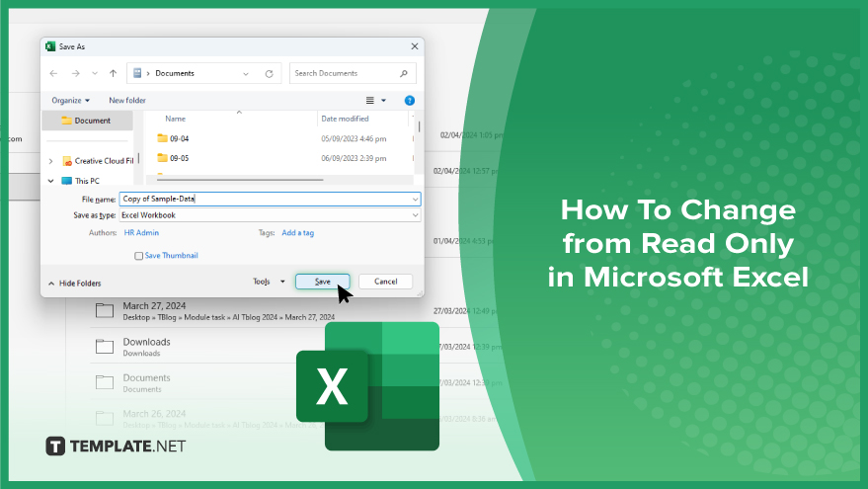Collapse the This PC tree node
Image resolution: width=868 pixels, height=489 pixels.
(x=51, y=181)
